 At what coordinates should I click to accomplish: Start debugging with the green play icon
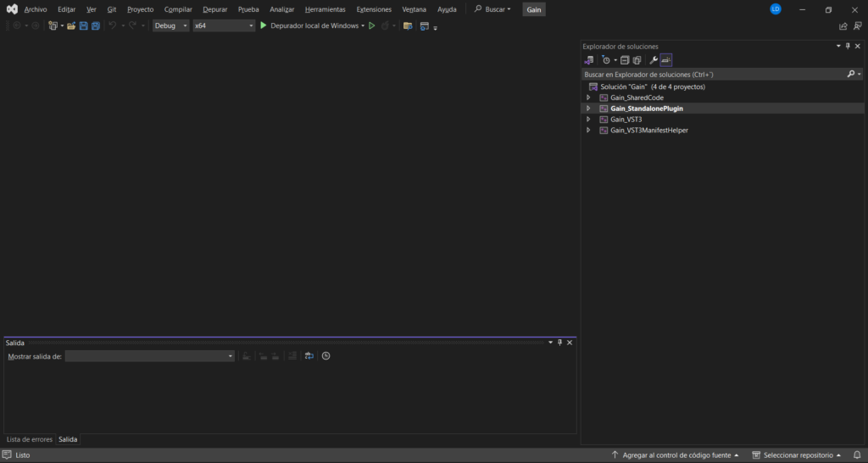click(264, 25)
